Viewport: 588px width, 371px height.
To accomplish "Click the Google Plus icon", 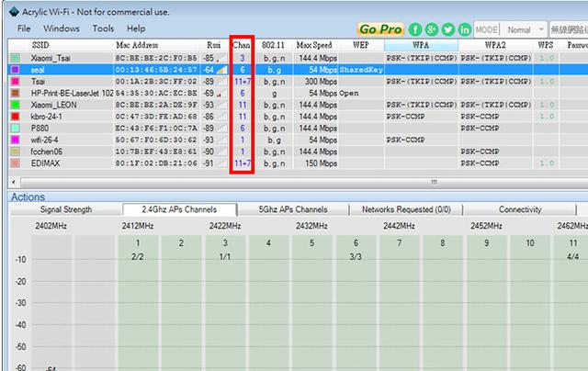I will click(432, 29).
